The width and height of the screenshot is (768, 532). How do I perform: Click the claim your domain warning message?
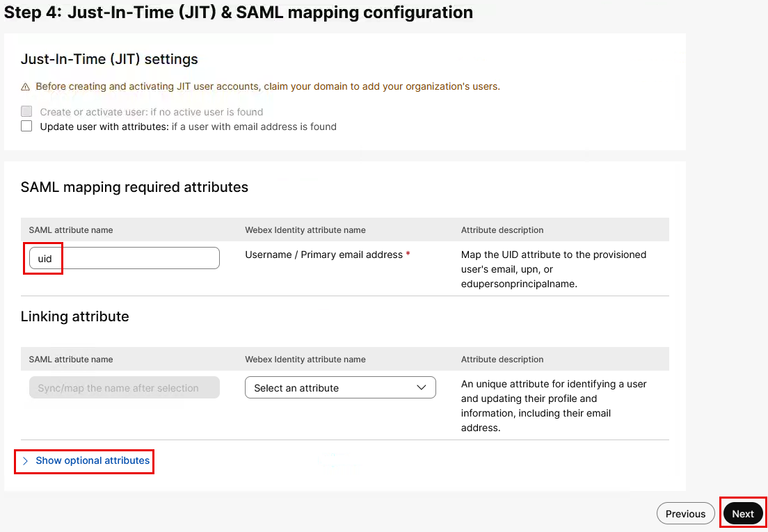click(x=268, y=87)
